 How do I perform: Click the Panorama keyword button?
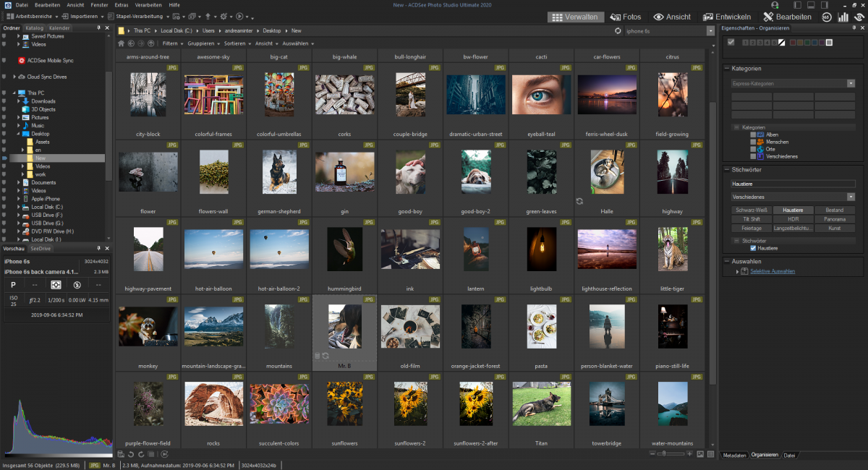point(834,219)
